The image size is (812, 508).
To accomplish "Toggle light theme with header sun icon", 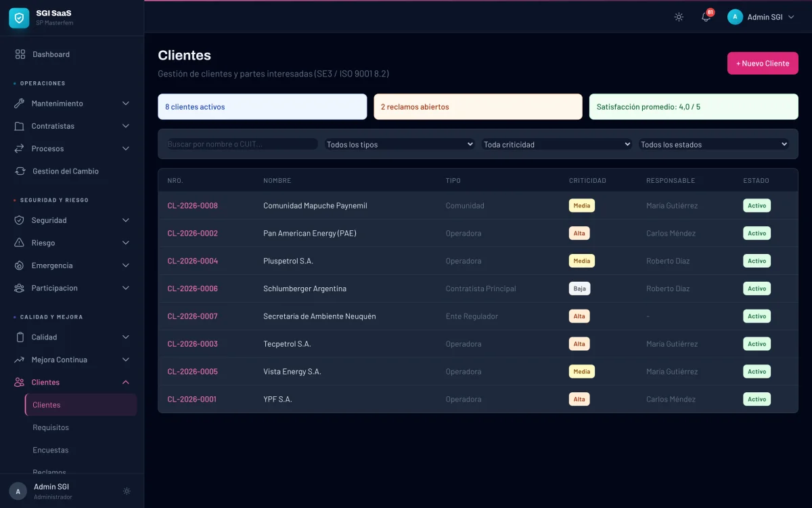I will coord(679,18).
